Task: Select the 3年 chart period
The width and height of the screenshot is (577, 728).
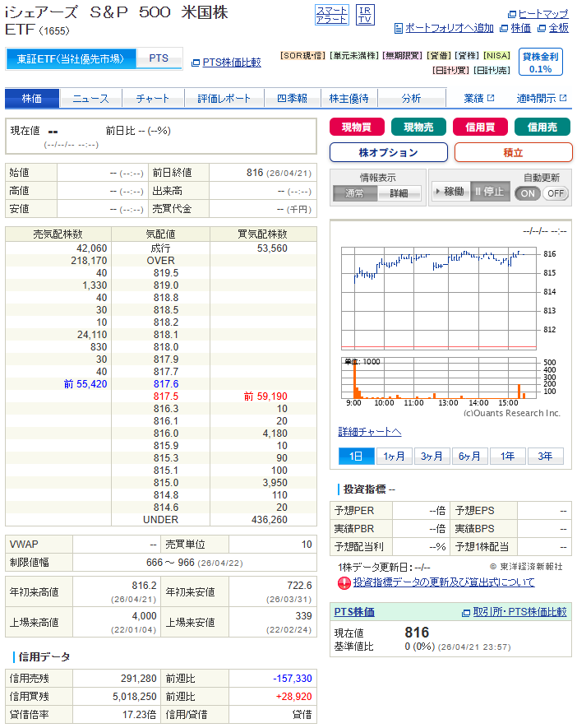Action: tap(545, 457)
